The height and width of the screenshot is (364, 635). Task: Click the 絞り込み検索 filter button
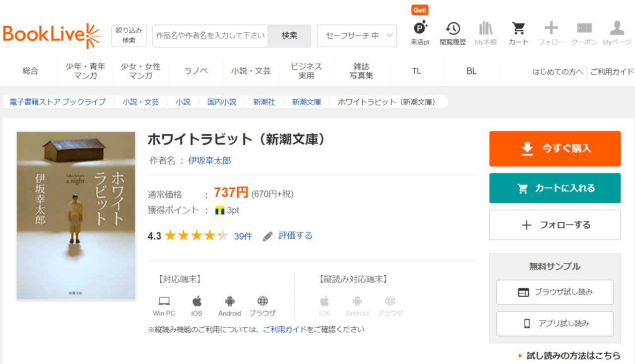pos(129,36)
